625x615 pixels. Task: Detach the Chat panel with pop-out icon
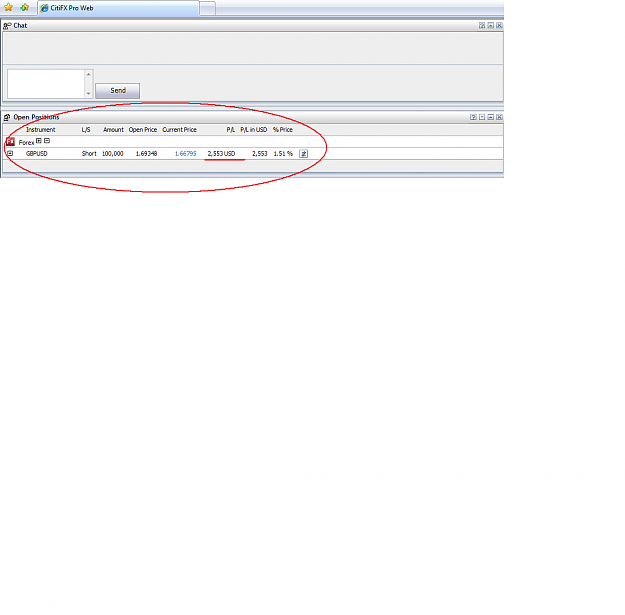point(482,26)
